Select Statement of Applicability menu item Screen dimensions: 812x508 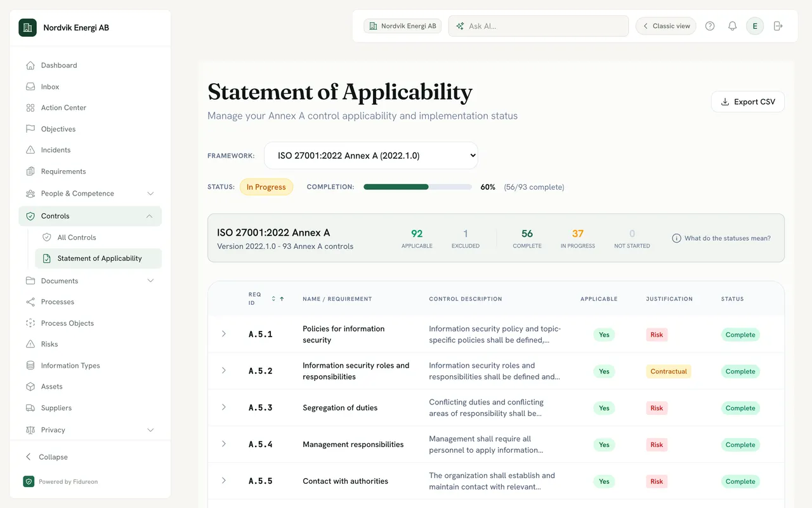(98, 258)
